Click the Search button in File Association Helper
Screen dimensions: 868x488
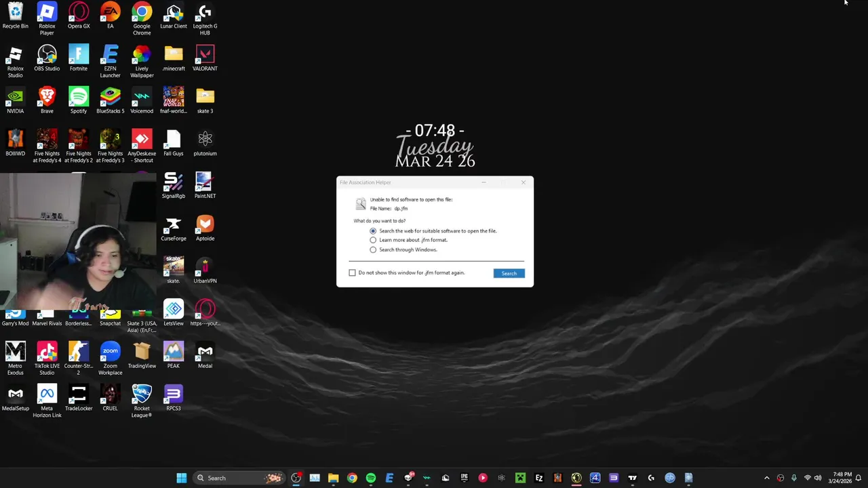(x=509, y=273)
